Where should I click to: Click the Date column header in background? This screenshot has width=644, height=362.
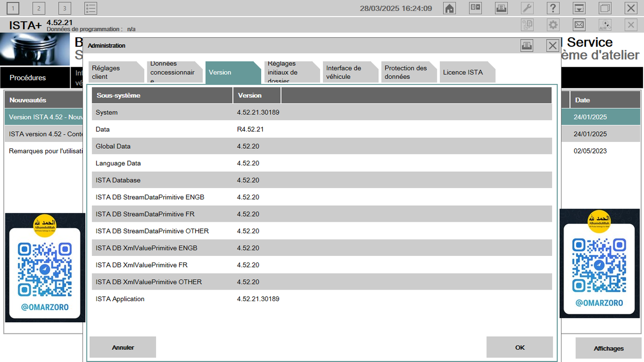(x=605, y=100)
